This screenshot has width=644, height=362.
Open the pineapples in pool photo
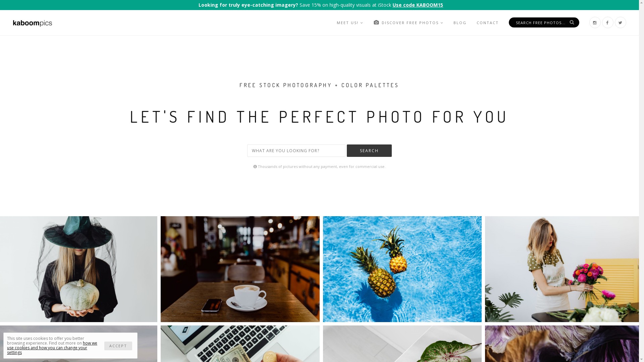tap(402, 269)
